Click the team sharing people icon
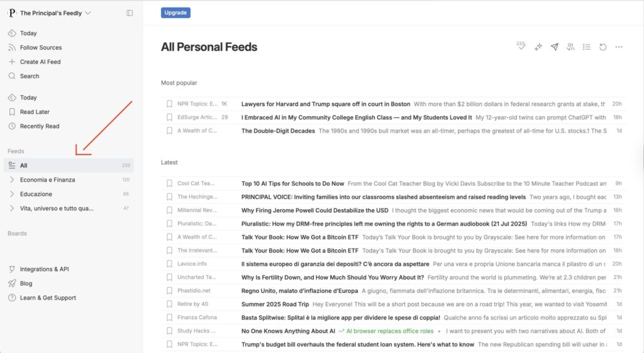Screen dimensions: 644x353 coord(570,47)
